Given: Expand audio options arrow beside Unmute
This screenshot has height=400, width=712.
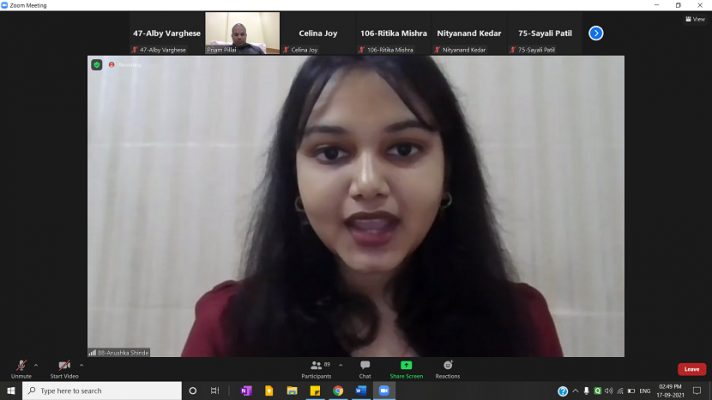Looking at the screenshot, I should (36, 364).
